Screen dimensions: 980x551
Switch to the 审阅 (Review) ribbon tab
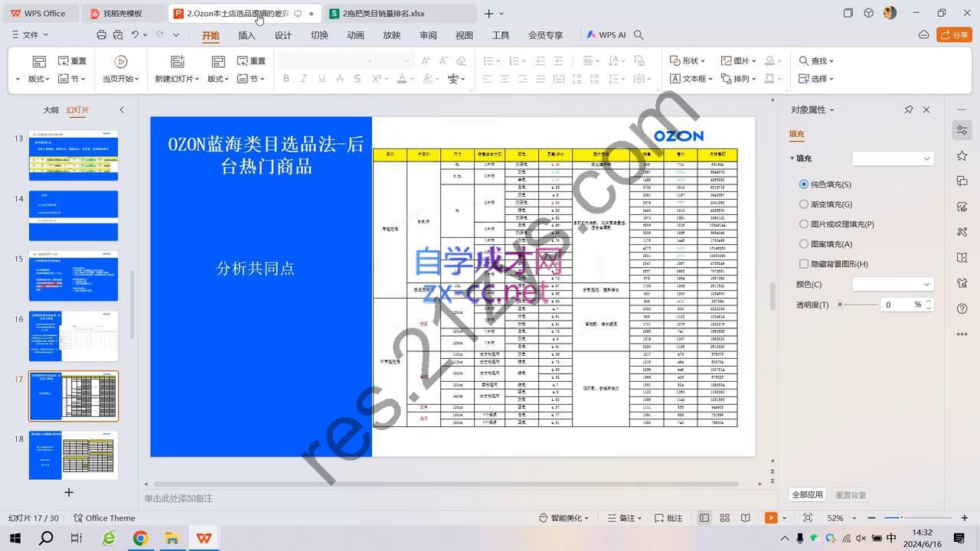[428, 35]
